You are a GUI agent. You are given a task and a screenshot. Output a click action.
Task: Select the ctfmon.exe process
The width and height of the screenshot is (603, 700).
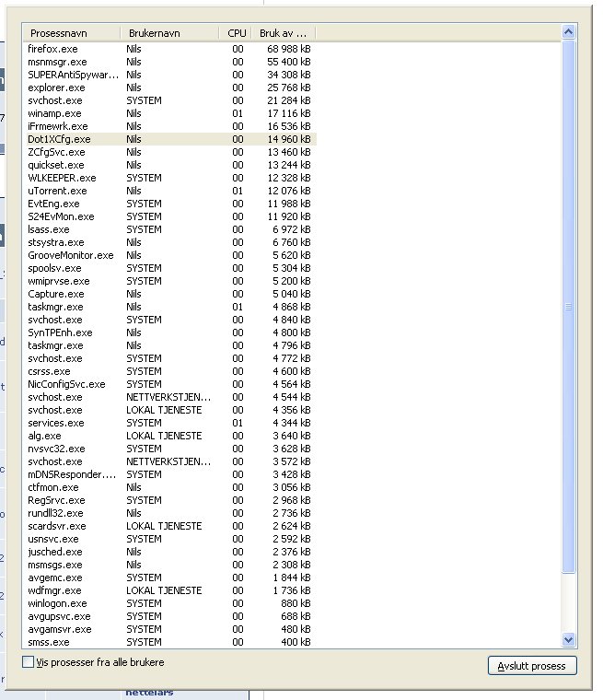tap(169, 487)
